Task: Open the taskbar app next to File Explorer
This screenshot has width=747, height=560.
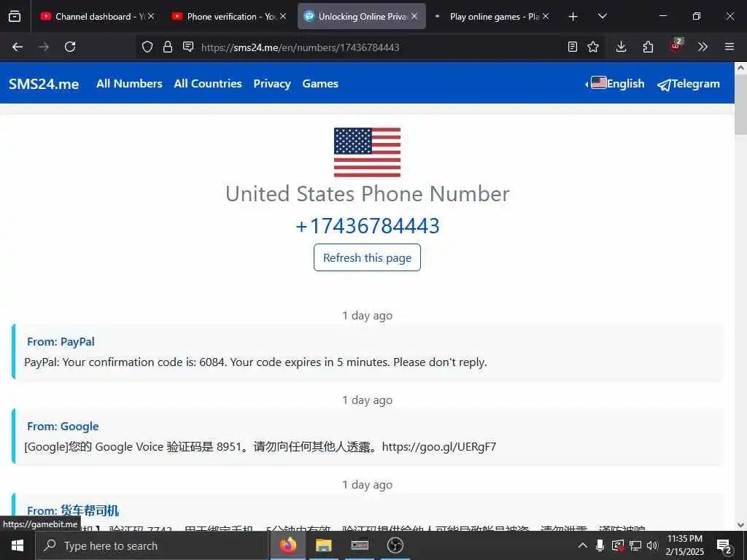Action: [360, 545]
